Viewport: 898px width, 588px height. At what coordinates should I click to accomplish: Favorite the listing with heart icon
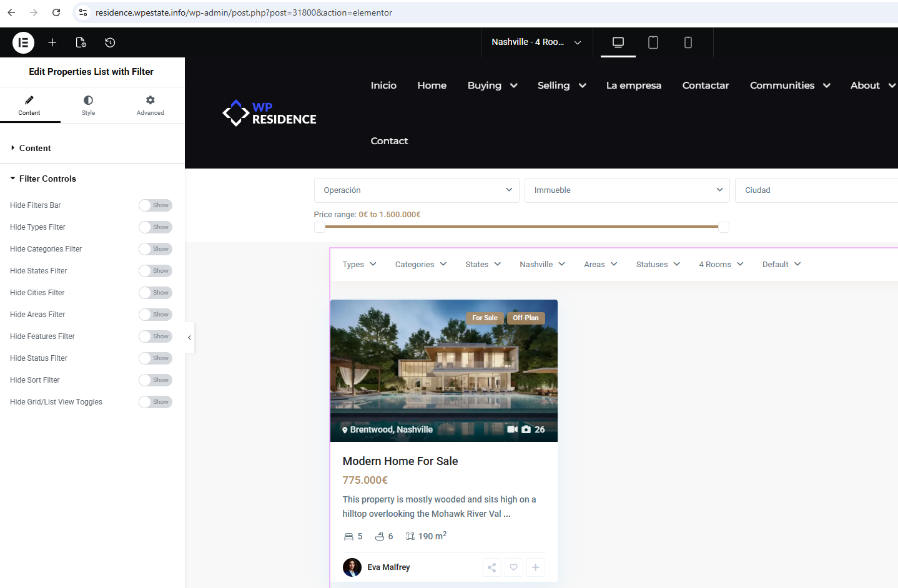(x=514, y=567)
